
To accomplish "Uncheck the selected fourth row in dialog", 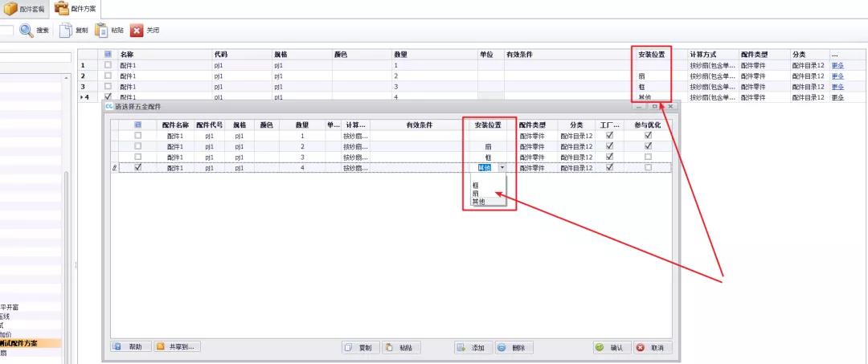I will pos(138,168).
